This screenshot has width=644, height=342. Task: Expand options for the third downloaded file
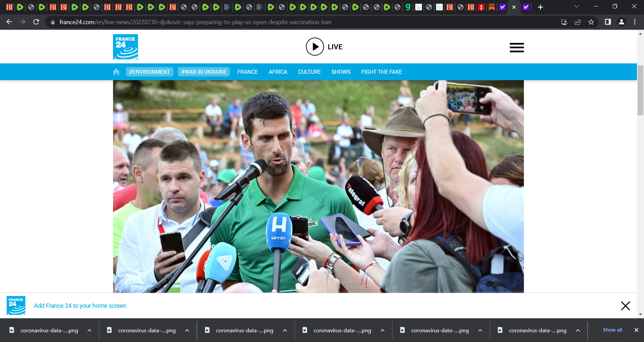[x=285, y=330]
